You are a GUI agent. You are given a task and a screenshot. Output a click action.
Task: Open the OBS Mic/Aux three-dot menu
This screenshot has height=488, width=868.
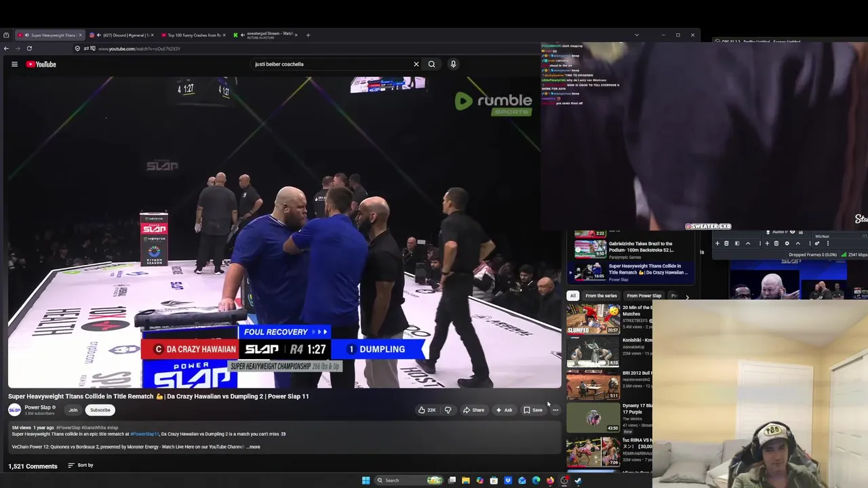(x=828, y=243)
